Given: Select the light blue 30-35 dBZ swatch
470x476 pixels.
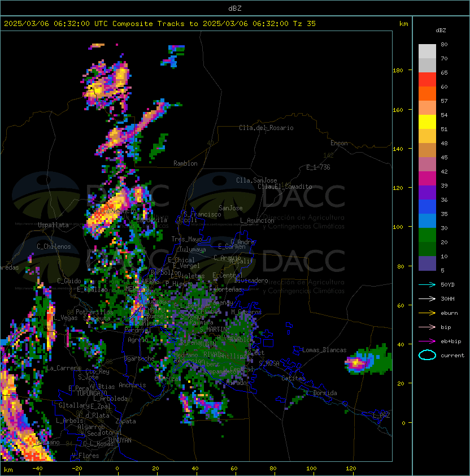Looking at the screenshot, I should coord(427,221).
